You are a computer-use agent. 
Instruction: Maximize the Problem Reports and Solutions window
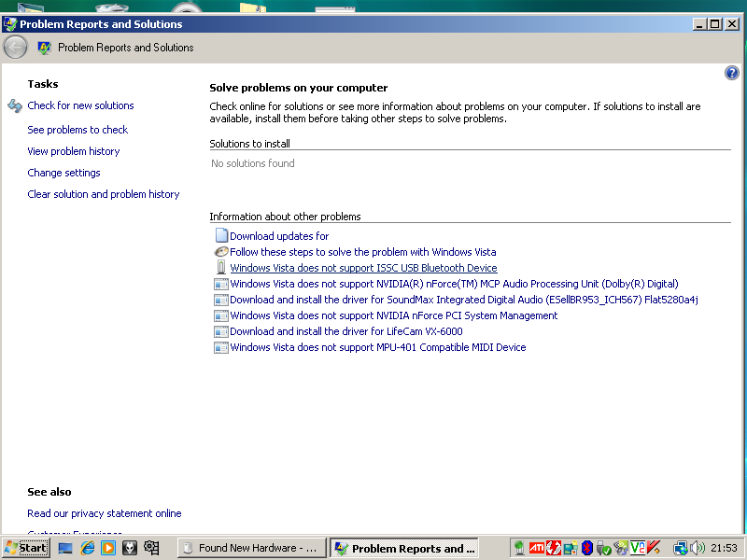pos(715,24)
